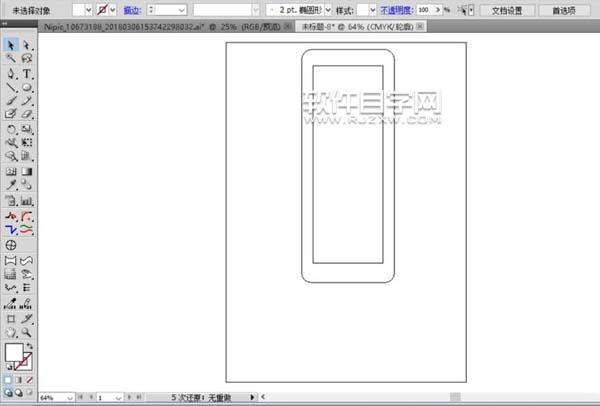Image resolution: width=600 pixels, height=406 pixels.
Task: Switch to the 未标题-8 document tab
Action: pos(357,27)
